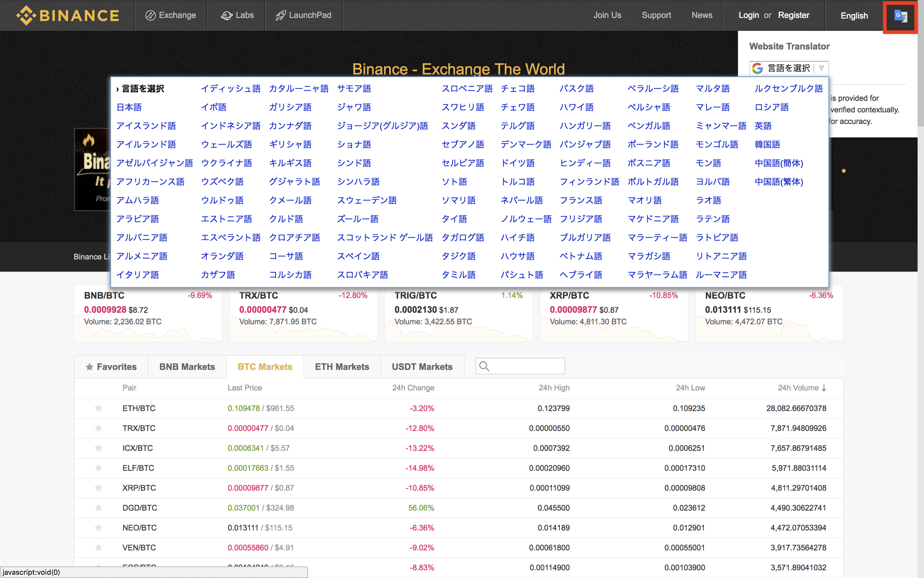
Task: Click the 24h Volume sort arrow
Action: [x=824, y=388]
